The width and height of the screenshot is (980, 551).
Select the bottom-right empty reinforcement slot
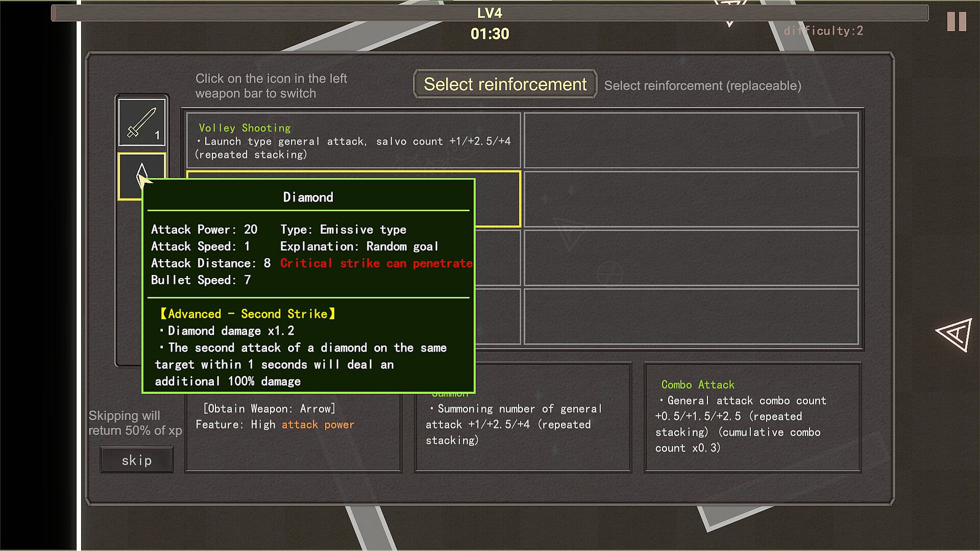click(691, 316)
